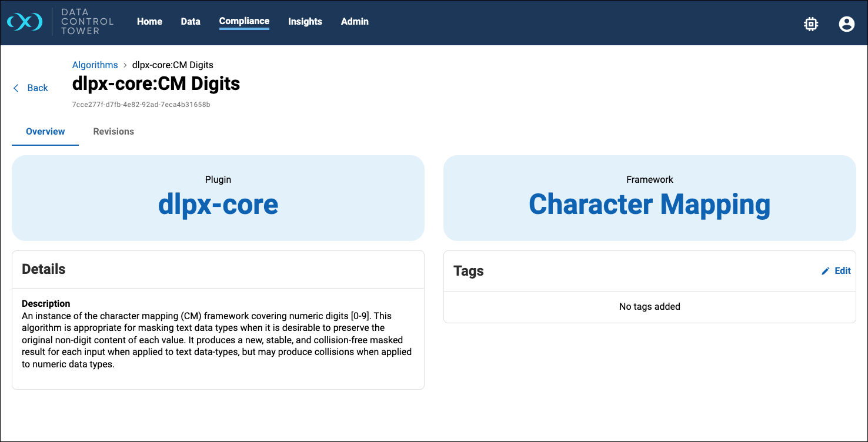Click the algorithm UUID text under title
The image size is (868, 442).
point(141,105)
